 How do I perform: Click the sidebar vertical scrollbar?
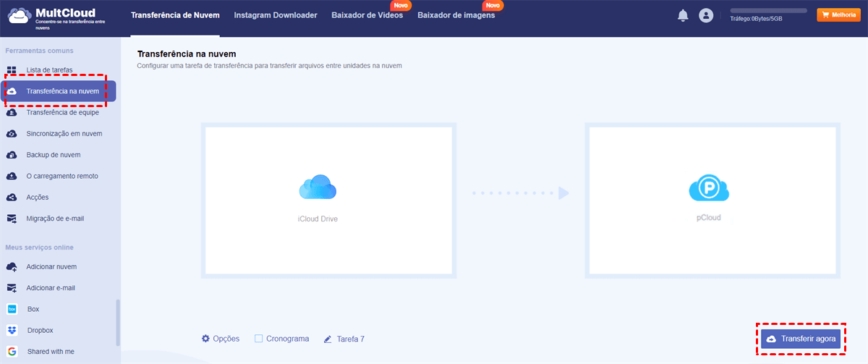coord(118,323)
